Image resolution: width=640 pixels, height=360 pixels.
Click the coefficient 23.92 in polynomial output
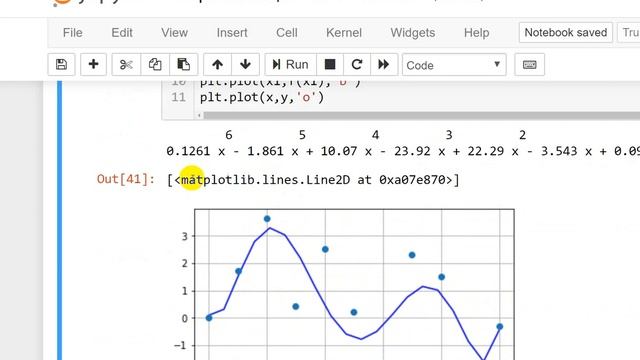(x=412, y=151)
